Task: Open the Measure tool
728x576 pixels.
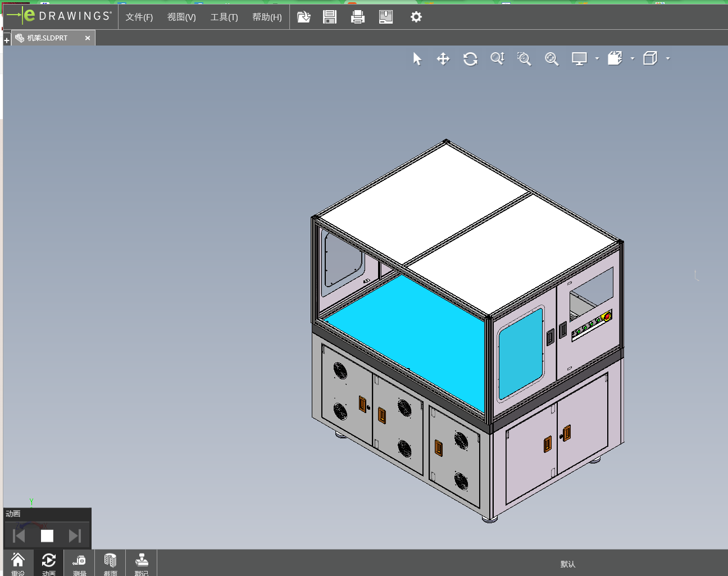Action: click(79, 563)
